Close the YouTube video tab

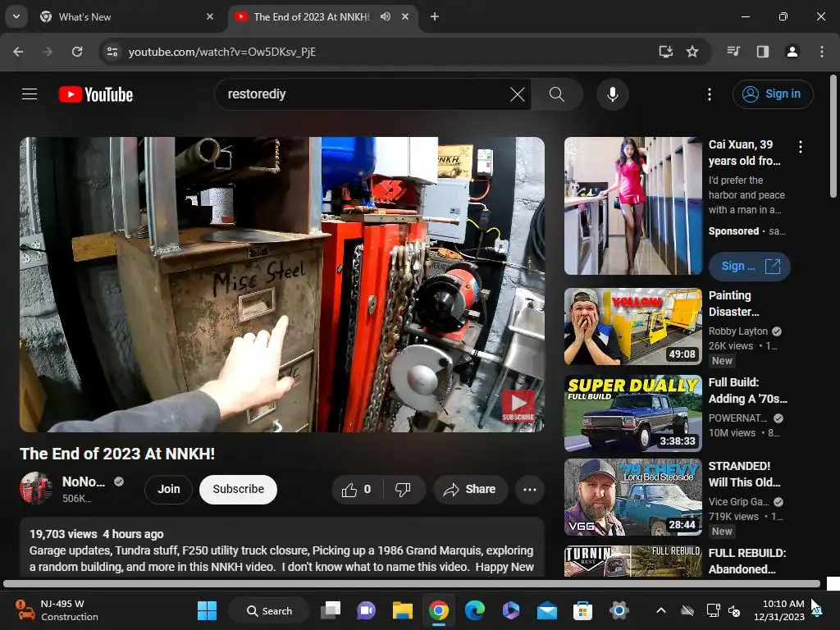pos(405,16)
